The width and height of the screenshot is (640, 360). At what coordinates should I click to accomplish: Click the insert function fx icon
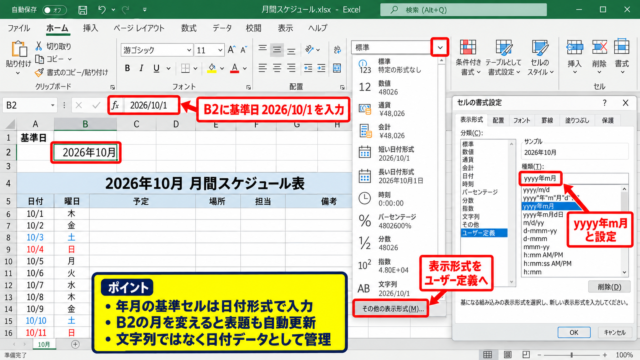coord(116,105)
